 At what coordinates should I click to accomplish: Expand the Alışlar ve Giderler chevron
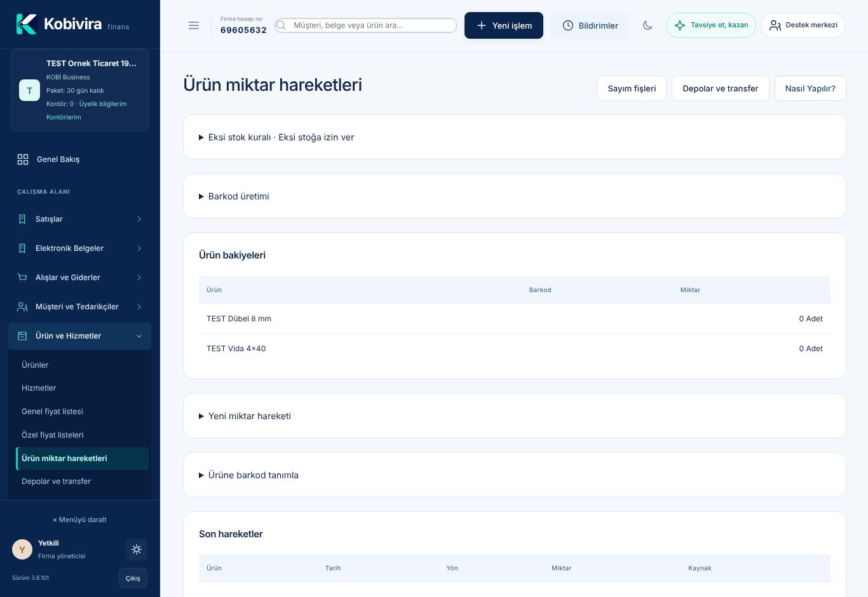coord(139,278)
